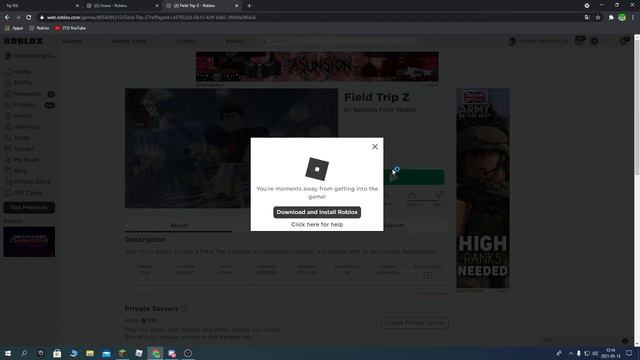This screenshot has height=360, width=640.
Task: Click Create Private Server button
Action: [x=415, y=323]
